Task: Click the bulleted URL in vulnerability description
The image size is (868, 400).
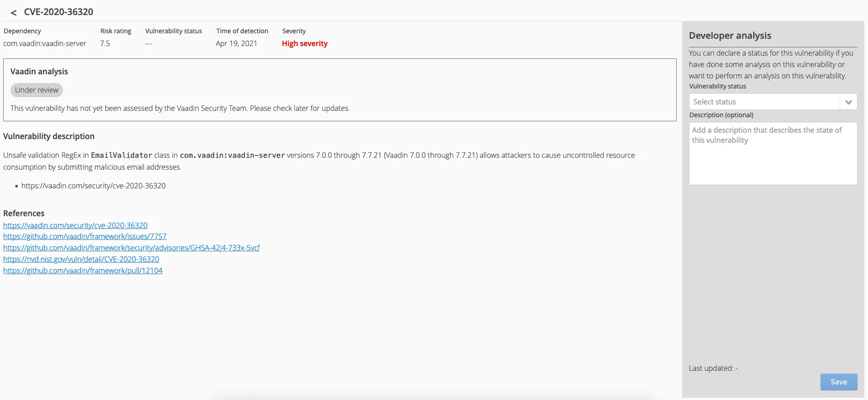Action: click(93, 186)
